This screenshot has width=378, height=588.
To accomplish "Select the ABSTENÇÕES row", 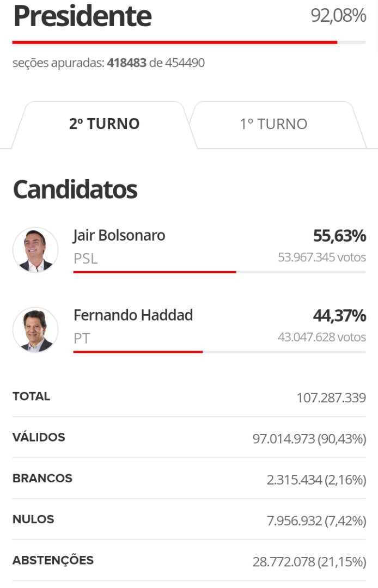I will pos(188,561).
